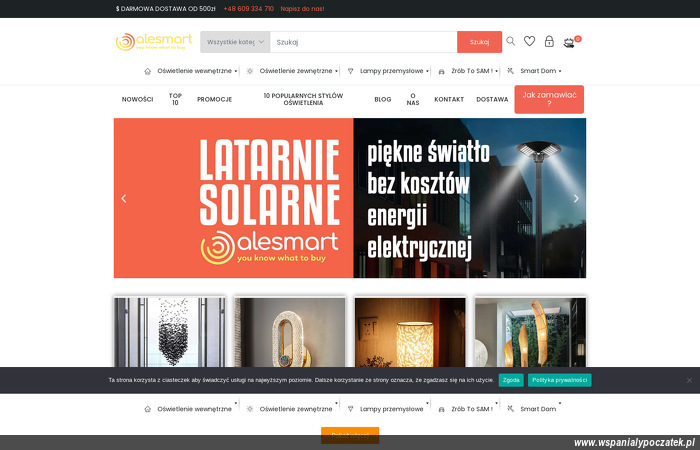
Task: Expand top Oświetlenie wewnętrzne menu
Action: click(236, 71)
